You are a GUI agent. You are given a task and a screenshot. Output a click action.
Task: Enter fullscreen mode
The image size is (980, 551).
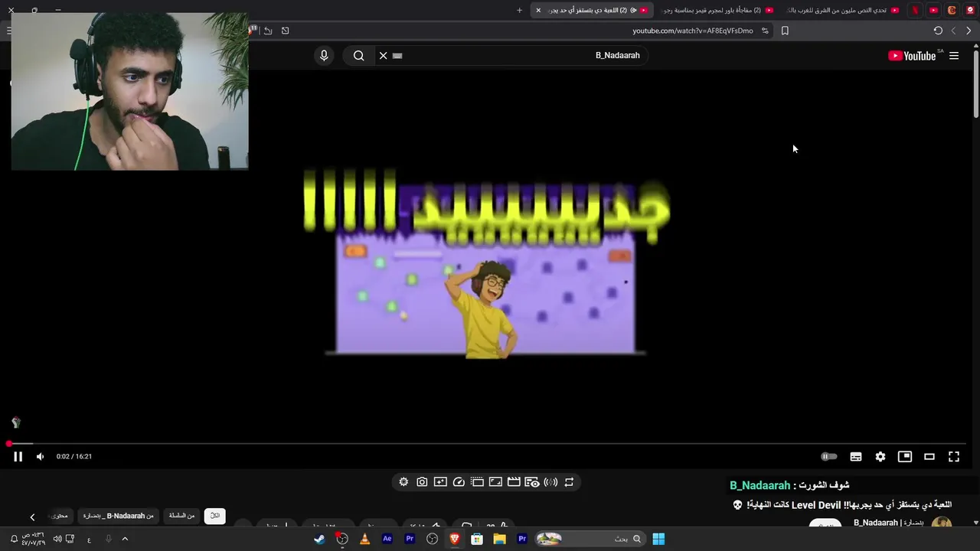click(x=954, y=456)
